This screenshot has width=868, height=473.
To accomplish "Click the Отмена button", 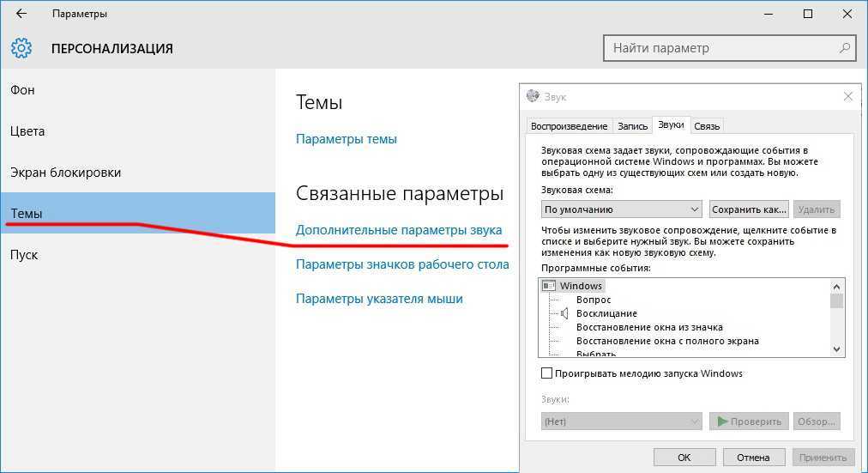I will (x=753, y=458).
